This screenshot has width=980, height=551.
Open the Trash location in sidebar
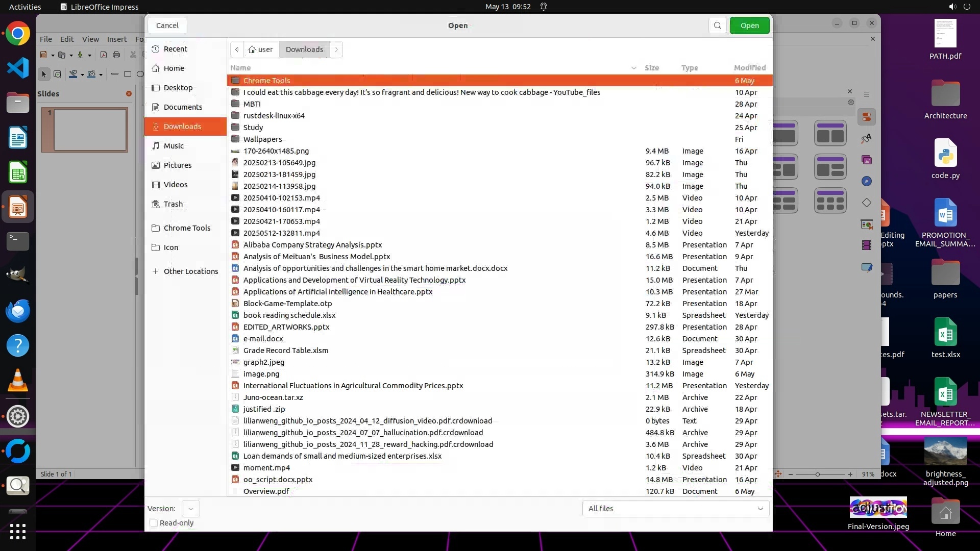tap(173, 204)
